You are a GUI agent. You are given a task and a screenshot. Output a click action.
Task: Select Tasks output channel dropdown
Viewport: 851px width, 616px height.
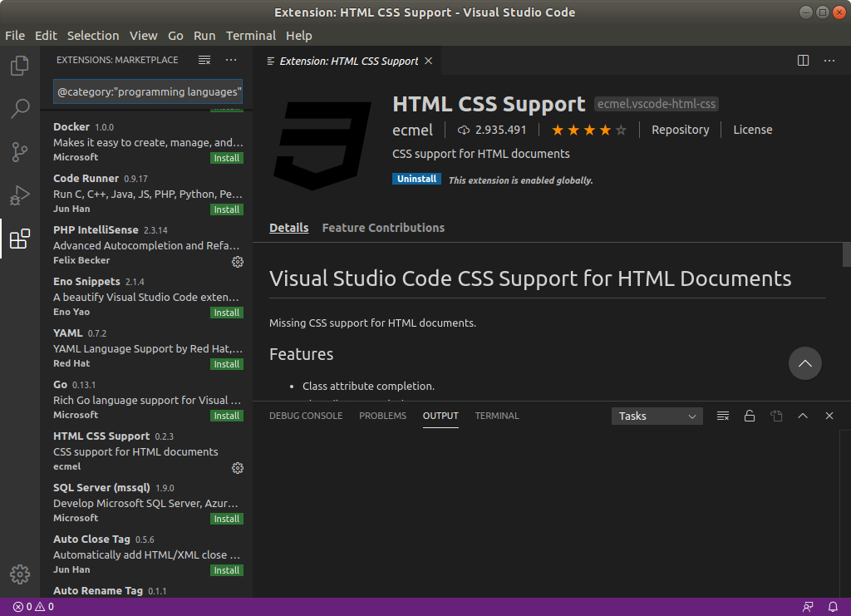(x=657, y=416)
